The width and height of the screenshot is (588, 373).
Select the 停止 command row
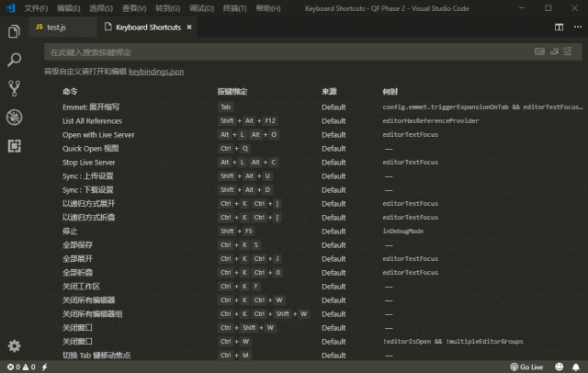pos(314,232)
